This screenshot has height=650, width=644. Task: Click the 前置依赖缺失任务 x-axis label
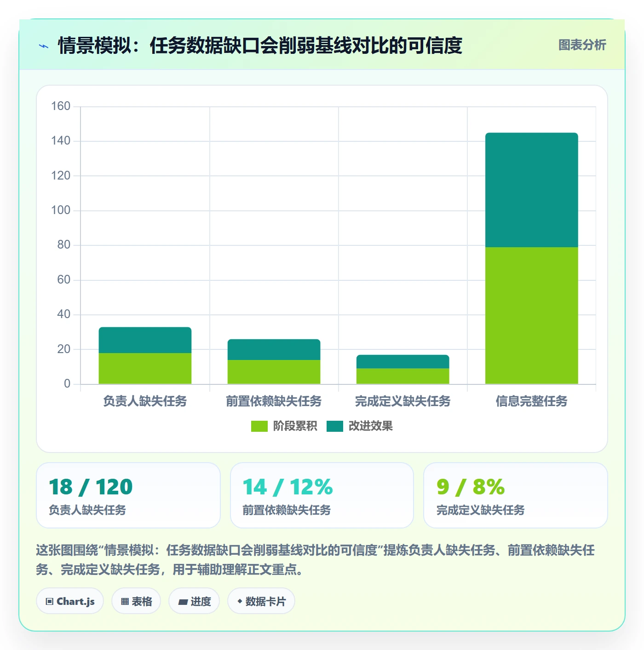[x=274, y=401]
